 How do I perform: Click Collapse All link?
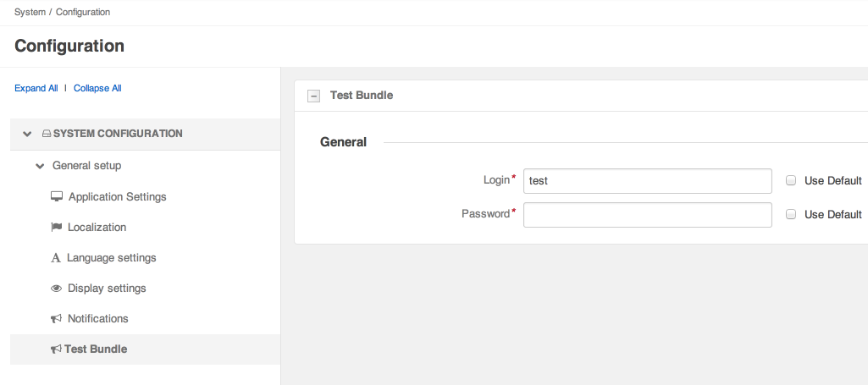[x=97, y=89]
